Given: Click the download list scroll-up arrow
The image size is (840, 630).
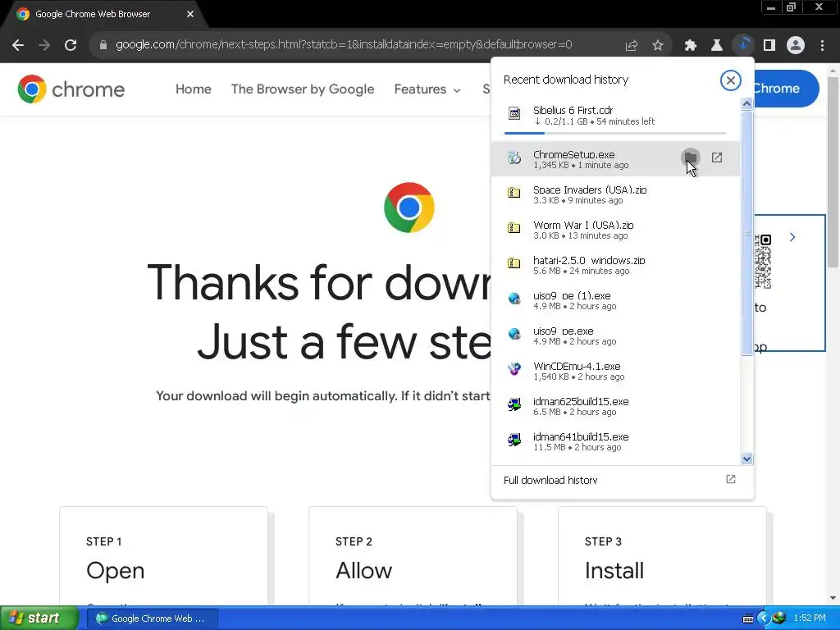Looking at the screenshot, I should click(x=746, y=104).
